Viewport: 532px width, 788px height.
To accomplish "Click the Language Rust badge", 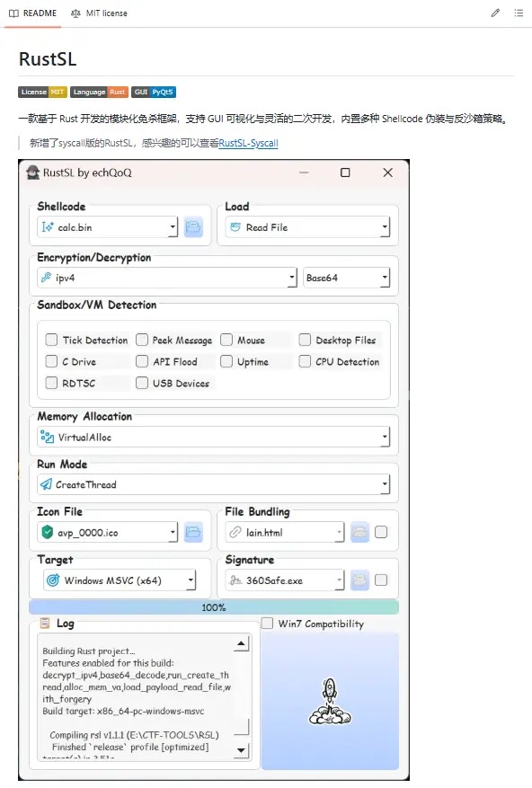I will coord(99,92).
